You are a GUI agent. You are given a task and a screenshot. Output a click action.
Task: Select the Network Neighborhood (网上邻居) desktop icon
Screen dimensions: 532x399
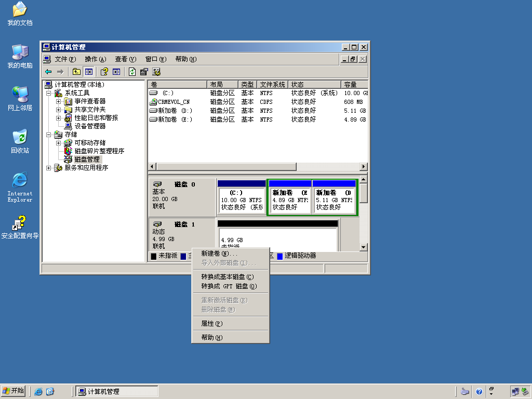tap(20, 99)
